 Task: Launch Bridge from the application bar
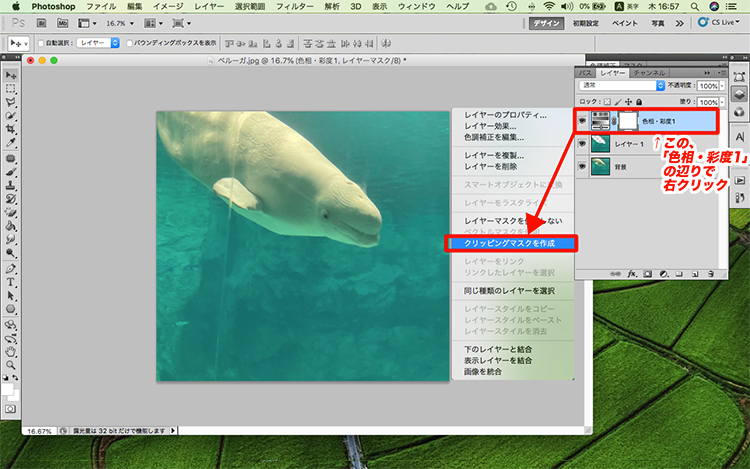43,21
